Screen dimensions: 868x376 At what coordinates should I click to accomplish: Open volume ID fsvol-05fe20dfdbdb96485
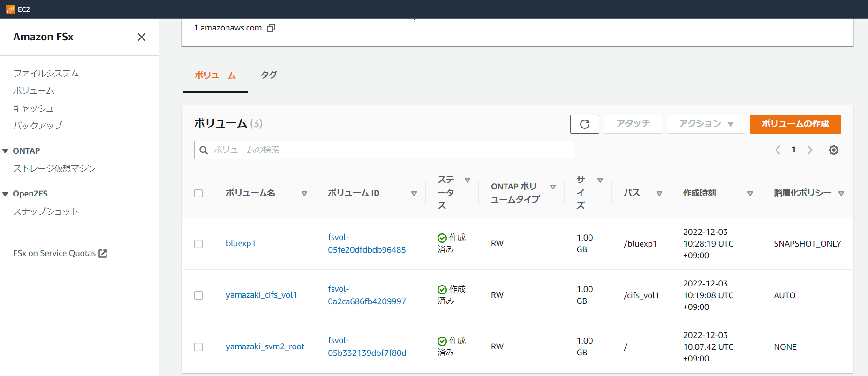point(367,244)
